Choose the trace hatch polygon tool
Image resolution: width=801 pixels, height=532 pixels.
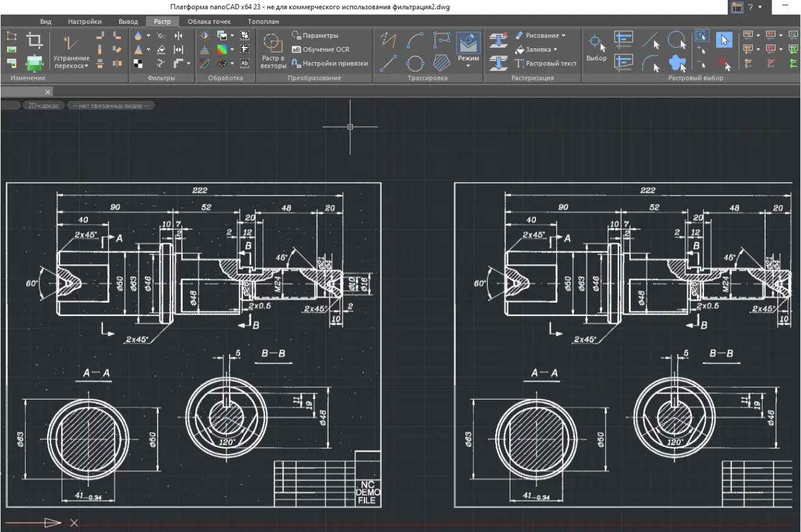coord(441,62)
